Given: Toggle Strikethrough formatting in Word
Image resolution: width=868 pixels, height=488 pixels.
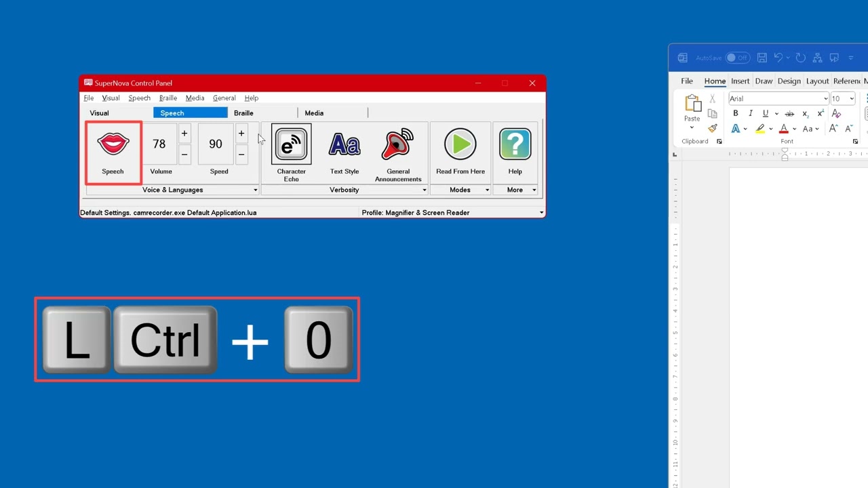Looking at the screenshot, I should pos(789,114).
